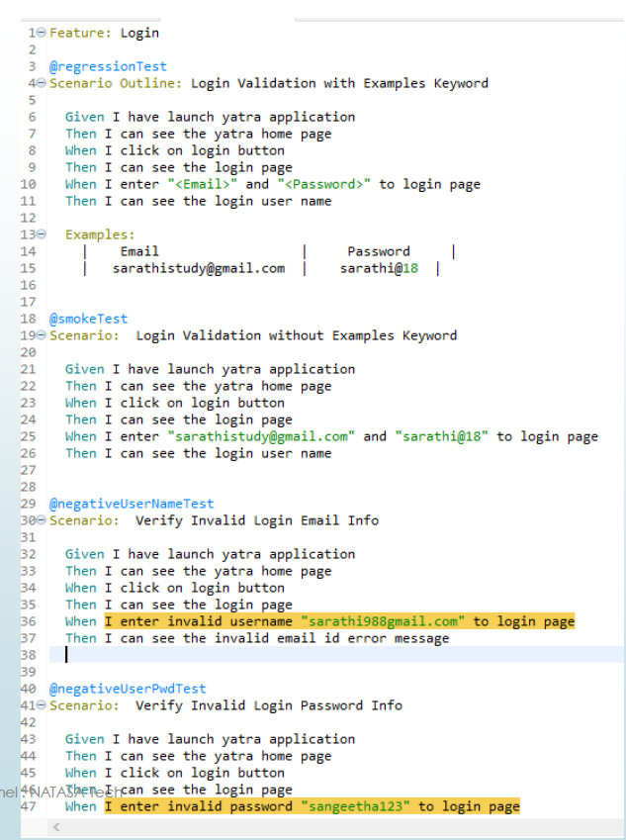Click the Password header in the Examples table
Screen dimensions: 626x840
(x=379, y=251)
